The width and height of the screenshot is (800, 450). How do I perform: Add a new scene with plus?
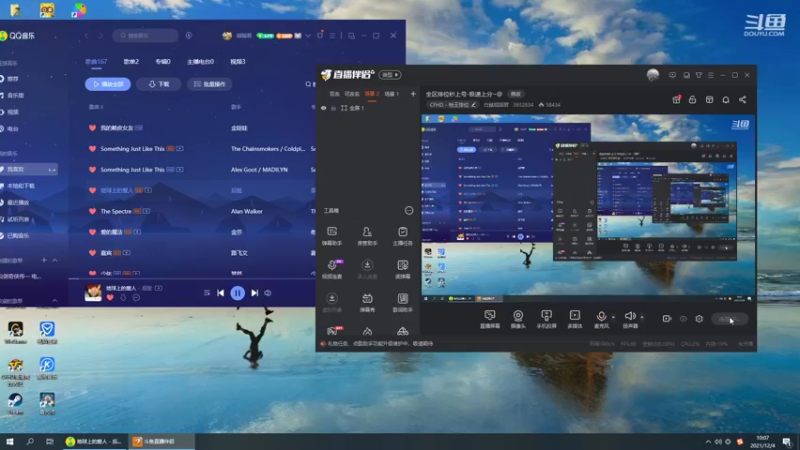[x=413, y=94]
